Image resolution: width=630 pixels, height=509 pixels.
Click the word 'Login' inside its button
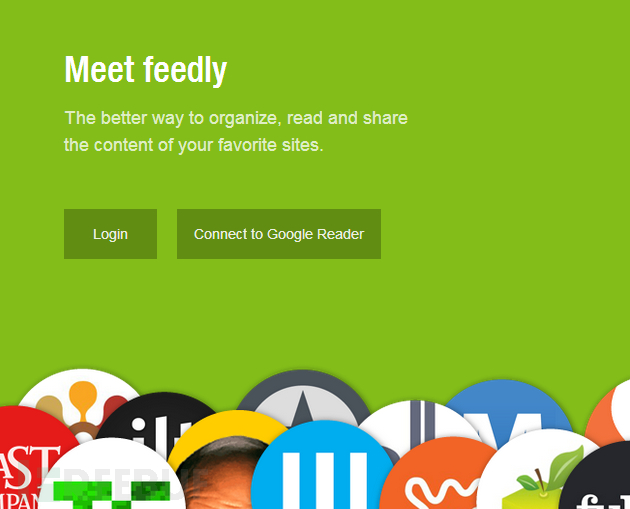(110, 234)
